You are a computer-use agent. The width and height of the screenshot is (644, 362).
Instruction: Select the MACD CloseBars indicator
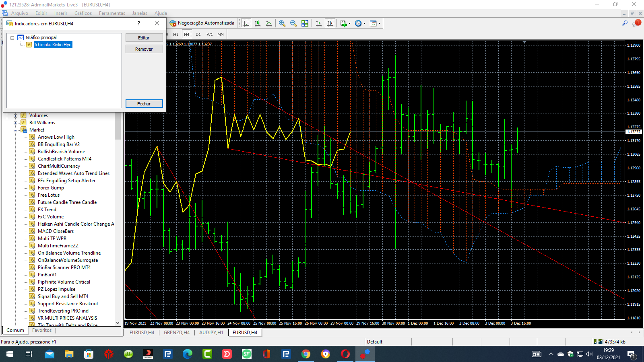[x=56, y=231]
